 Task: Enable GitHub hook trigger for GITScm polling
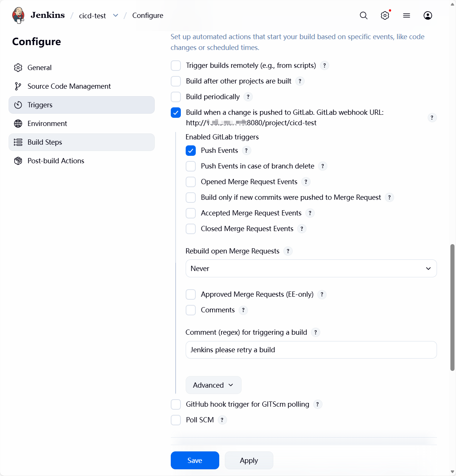click(x=176, y=404)
